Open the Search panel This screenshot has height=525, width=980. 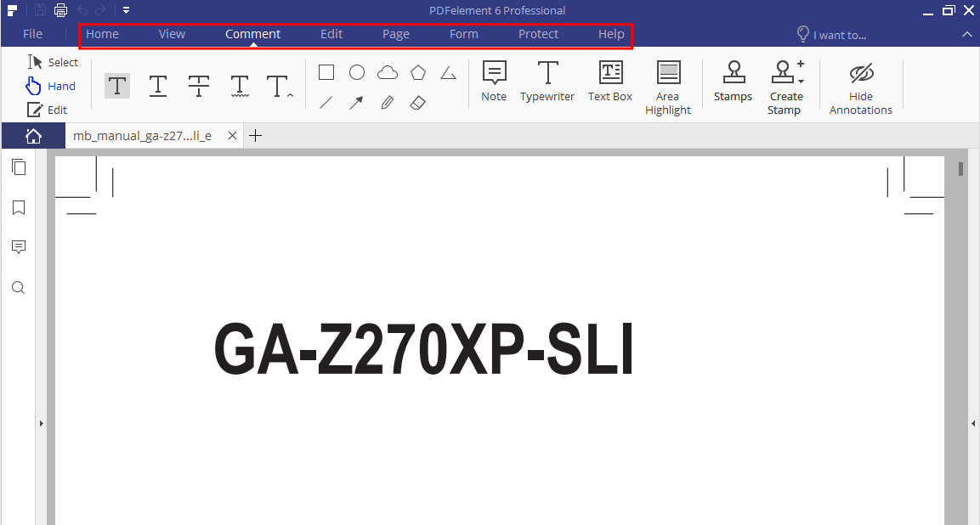tap(19, 287)
